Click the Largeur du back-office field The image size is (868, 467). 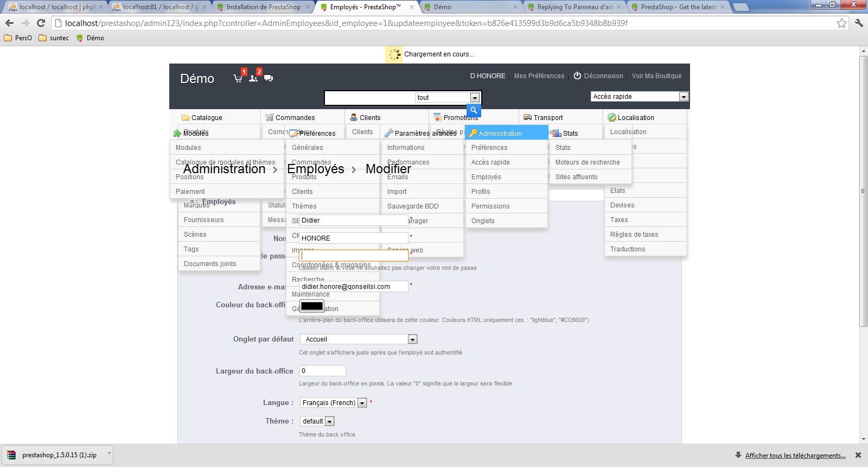(x=322, y=371)
